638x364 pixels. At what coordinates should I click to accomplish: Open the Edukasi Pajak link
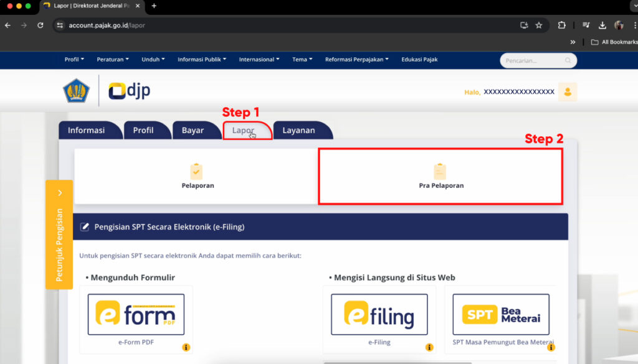(419, 60)
